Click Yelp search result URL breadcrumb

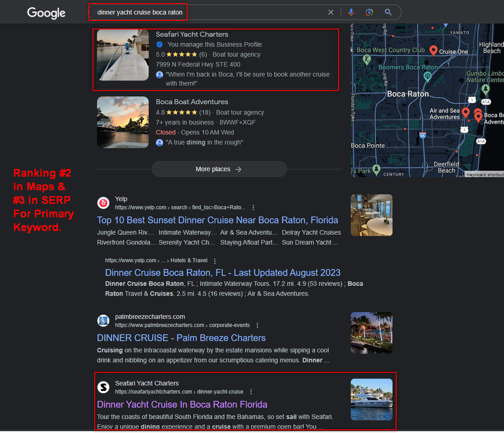(180, 207)
